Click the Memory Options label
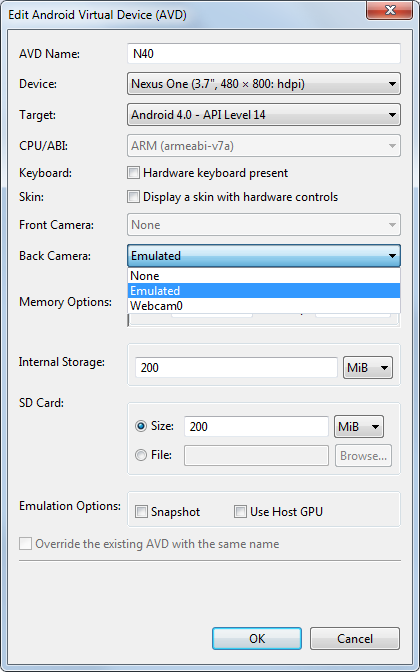 point(65,302)
